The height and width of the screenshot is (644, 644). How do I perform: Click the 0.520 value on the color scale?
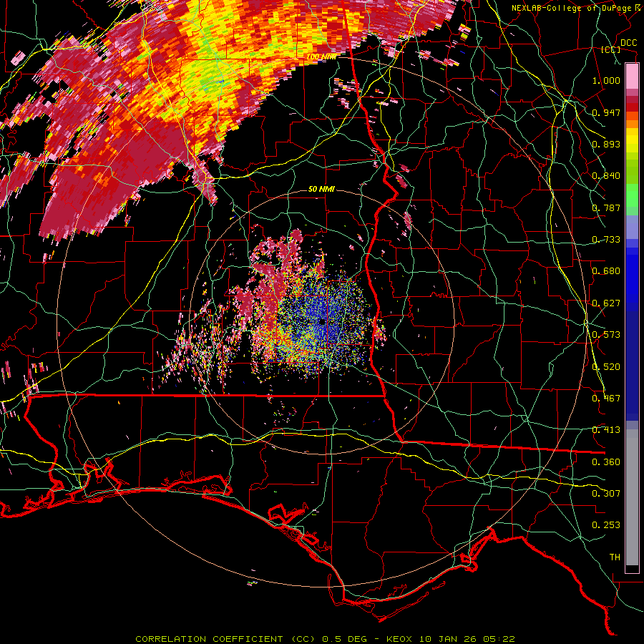606,367
